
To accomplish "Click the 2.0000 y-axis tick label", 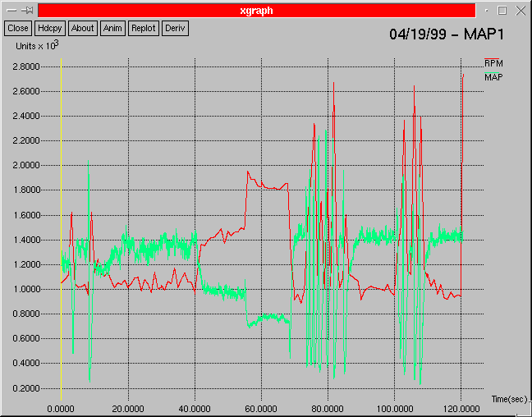I will (26, 165).
